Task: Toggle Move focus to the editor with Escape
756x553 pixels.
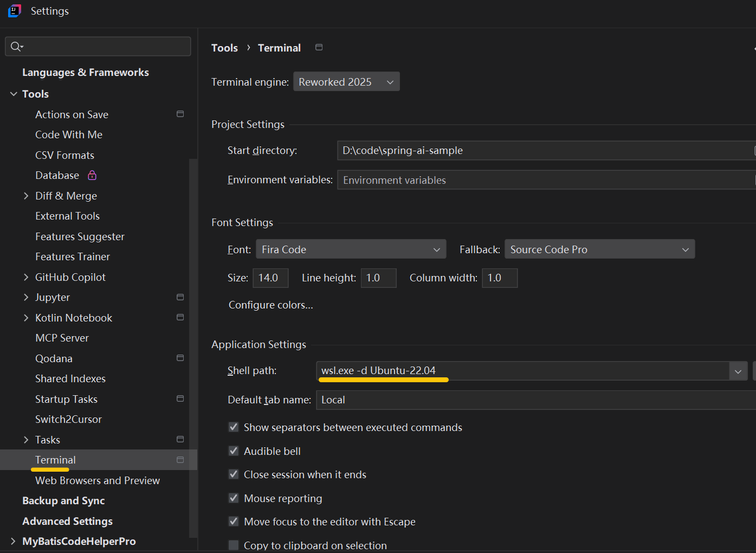Action: pos(234,522)
